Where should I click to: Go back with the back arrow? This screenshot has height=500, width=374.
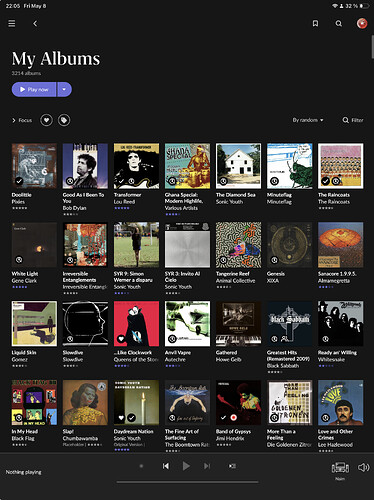click(x=35, y=23)
